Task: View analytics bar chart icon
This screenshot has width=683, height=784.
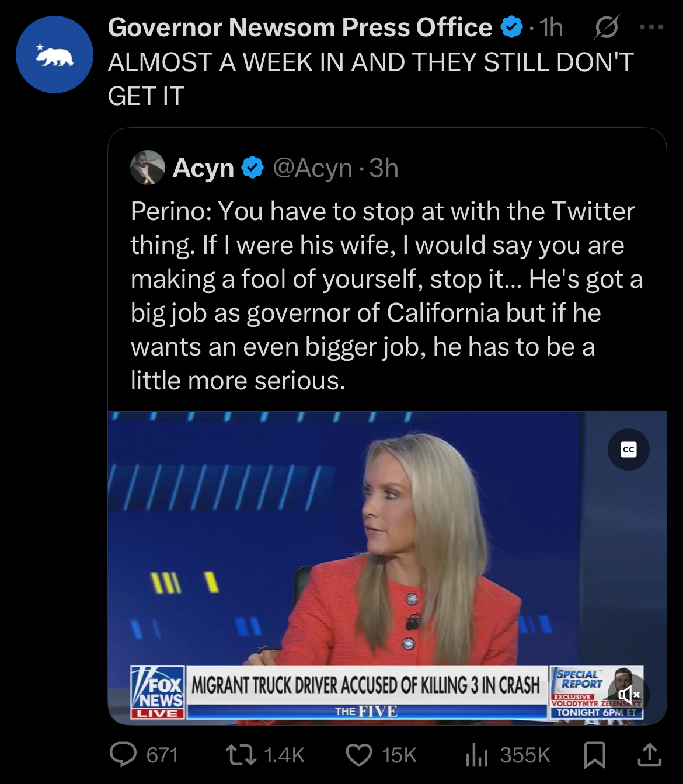Action: 477,755
